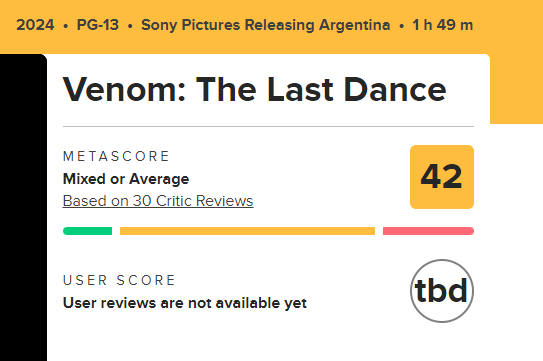Viewport: 543px width, 361px height.
Task: Select the green positive reviews bar segment
Action: (88, 231)
